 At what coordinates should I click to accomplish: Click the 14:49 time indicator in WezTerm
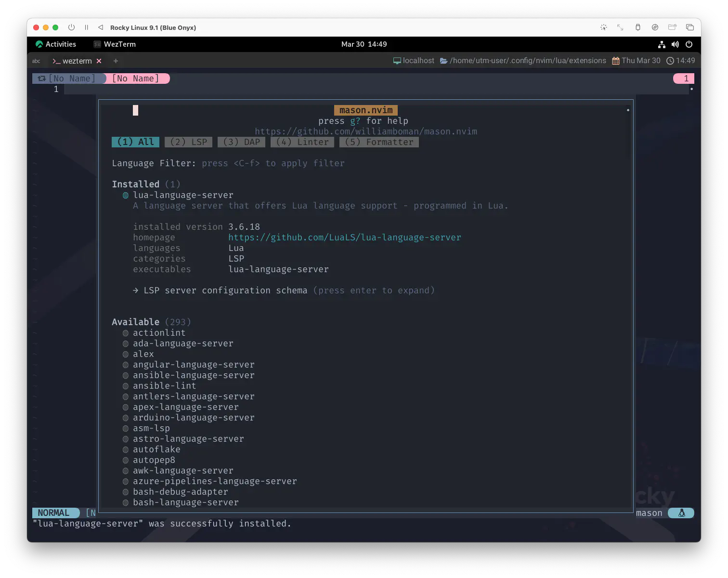(680, 61)
